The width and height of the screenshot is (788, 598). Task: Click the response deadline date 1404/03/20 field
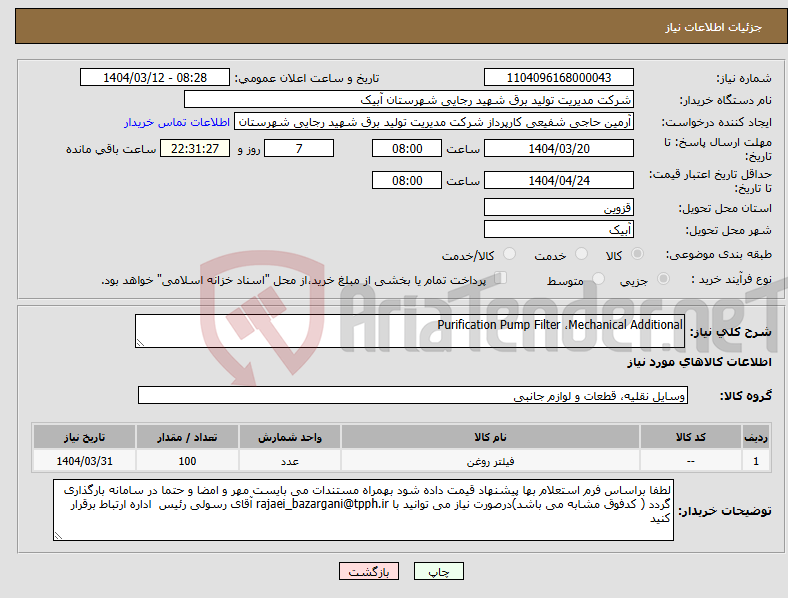pyautogui.click(x=559, y=148)
